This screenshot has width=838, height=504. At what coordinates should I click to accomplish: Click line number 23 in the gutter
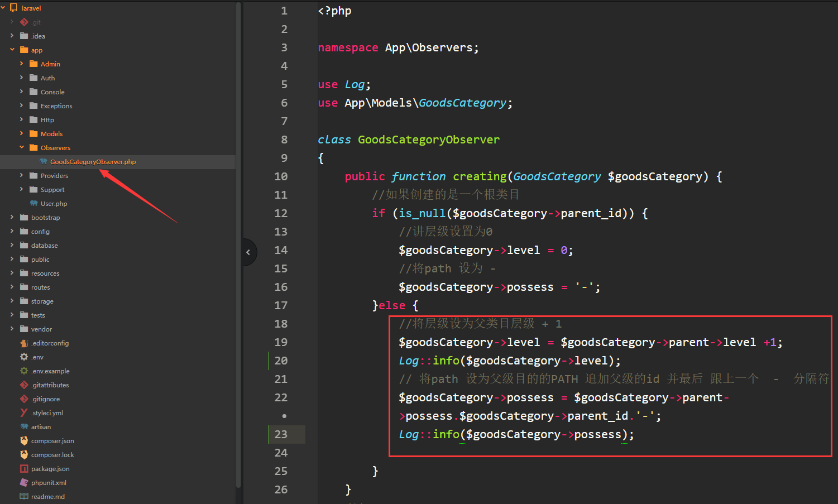pos(281,434)
